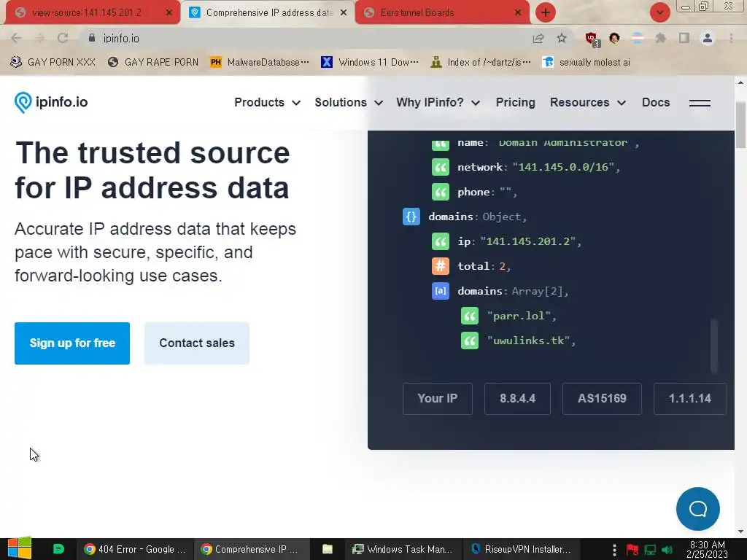Close the Eurotunnel Boards tab
Viewport: 747px width, 560px height.
(518, 13)
